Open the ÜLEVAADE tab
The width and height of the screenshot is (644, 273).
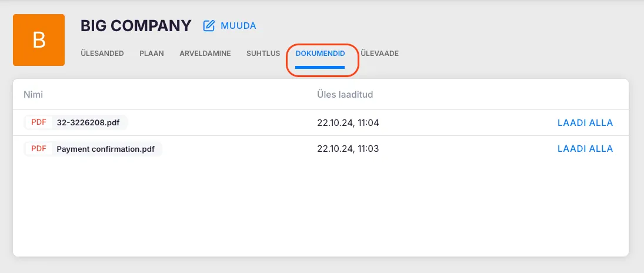(379, 54)
